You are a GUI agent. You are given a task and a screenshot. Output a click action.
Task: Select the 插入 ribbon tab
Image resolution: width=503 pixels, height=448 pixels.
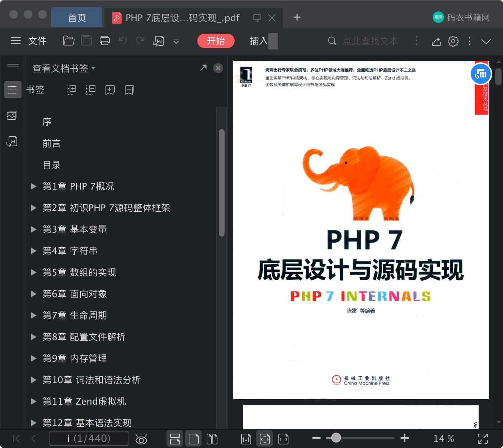259,41
